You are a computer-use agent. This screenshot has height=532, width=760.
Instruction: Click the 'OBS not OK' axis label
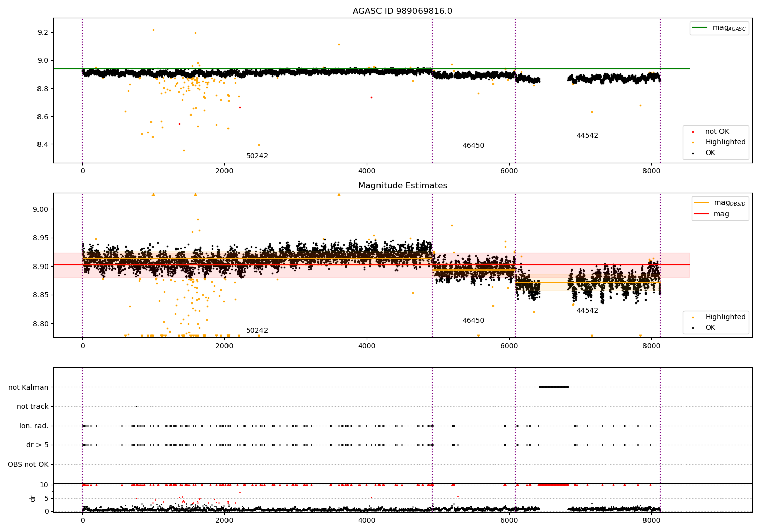point(28,465)
